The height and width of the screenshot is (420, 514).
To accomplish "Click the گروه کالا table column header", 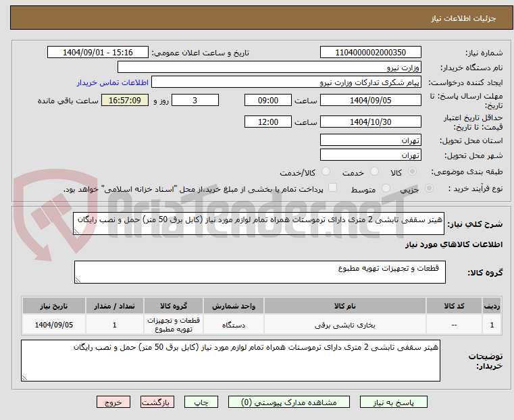I will coord(174,306).
